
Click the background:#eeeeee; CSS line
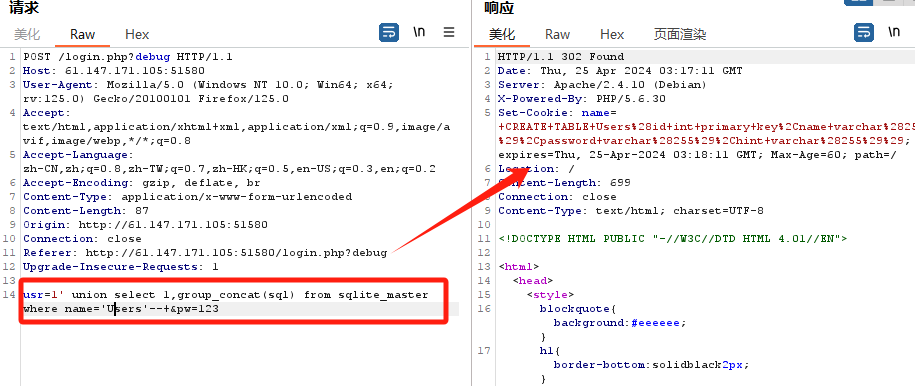pos(620,323)
